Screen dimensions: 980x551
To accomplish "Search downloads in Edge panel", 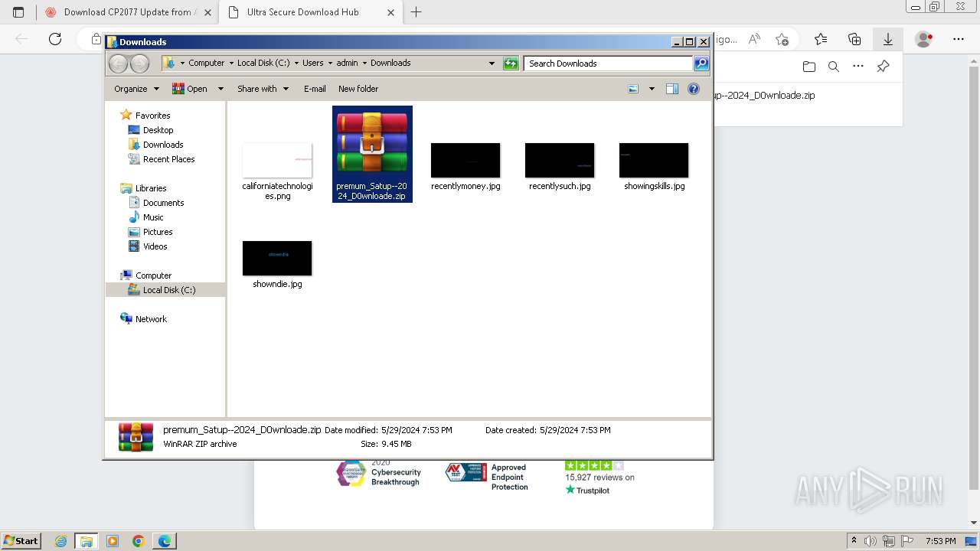I will tap(834, 67).
